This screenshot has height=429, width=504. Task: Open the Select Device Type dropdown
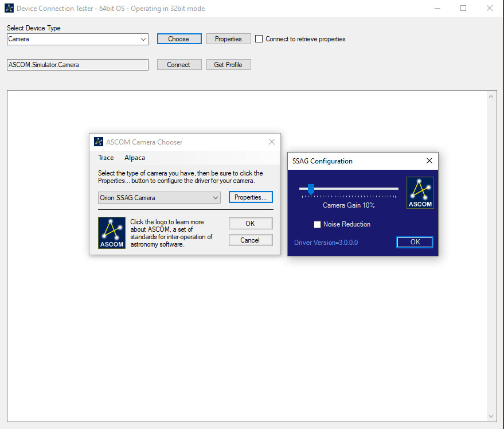click(77, 39)
